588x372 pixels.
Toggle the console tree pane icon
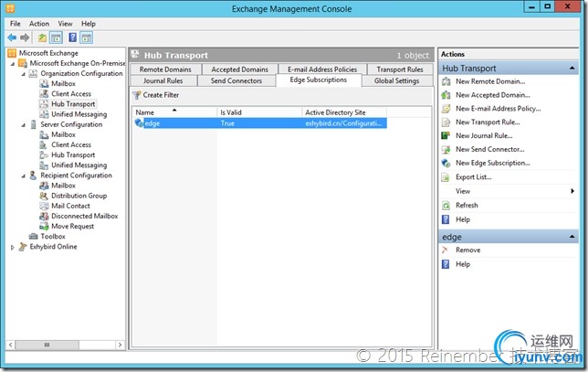[x=56, y=37]
